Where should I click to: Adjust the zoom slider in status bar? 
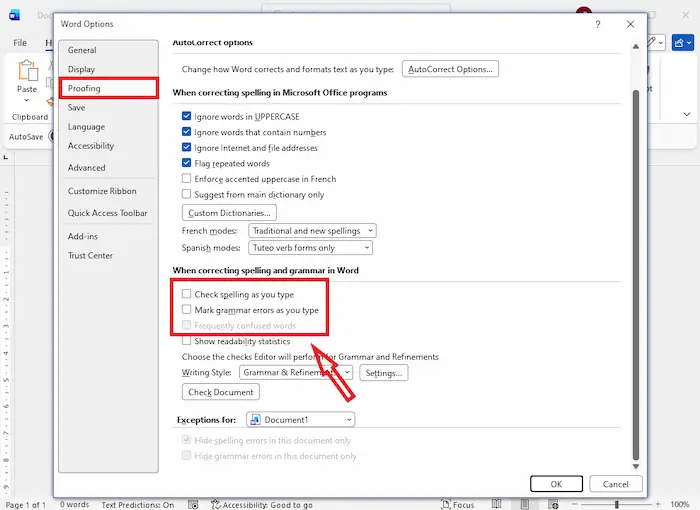(x=616, y=505)
